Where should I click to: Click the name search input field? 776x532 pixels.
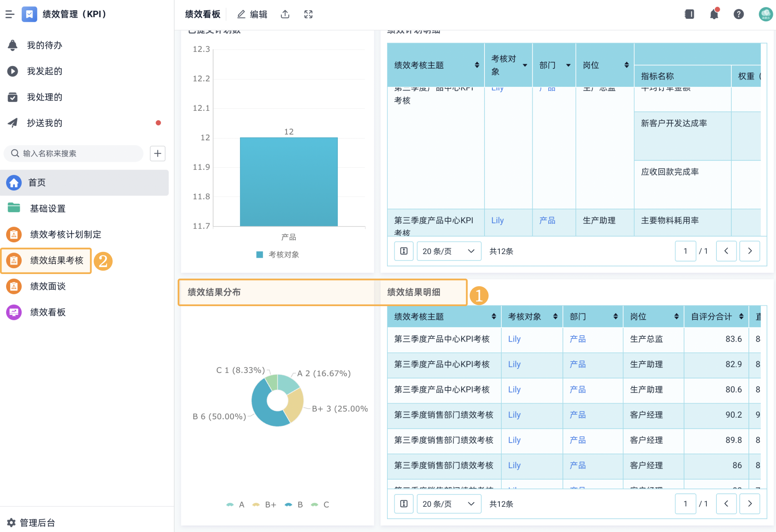[x=76, y=154]
